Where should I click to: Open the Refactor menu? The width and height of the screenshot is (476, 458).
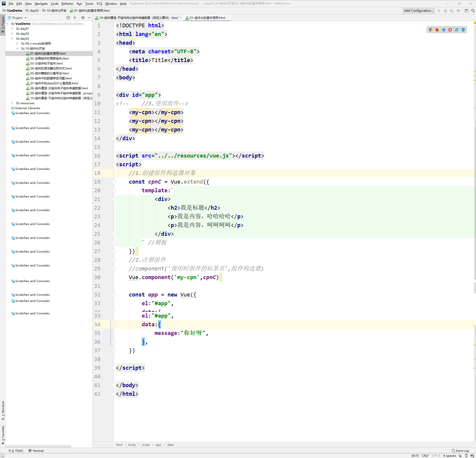68,3
